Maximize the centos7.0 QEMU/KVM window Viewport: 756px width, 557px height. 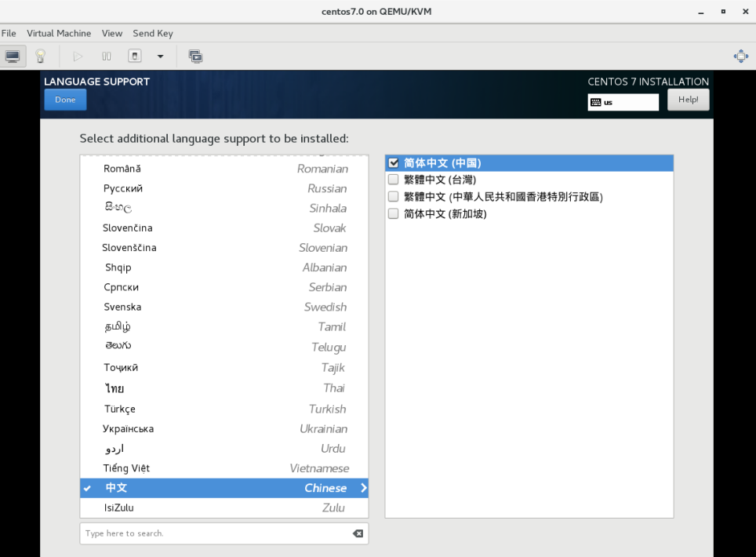pos(723,12)
